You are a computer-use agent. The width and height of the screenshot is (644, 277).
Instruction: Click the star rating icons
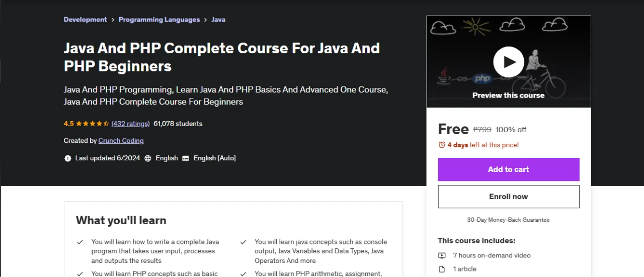(92, 124)
